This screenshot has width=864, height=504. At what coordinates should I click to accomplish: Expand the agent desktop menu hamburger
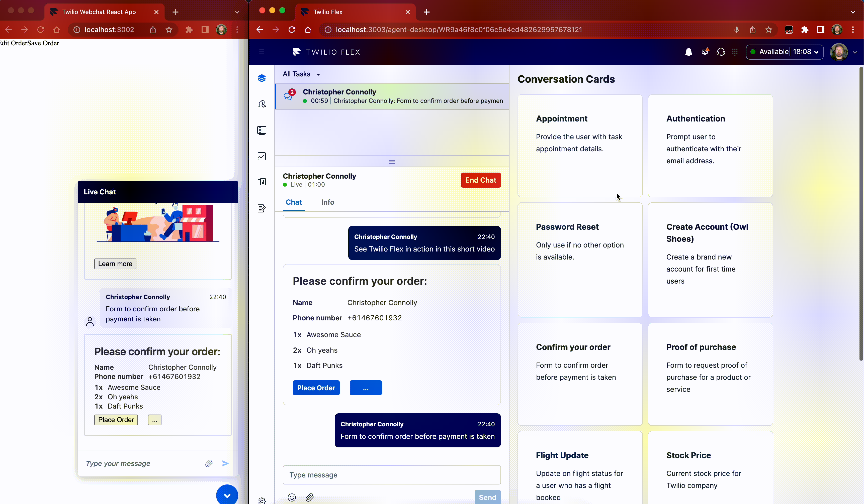(x=262, y=52)
